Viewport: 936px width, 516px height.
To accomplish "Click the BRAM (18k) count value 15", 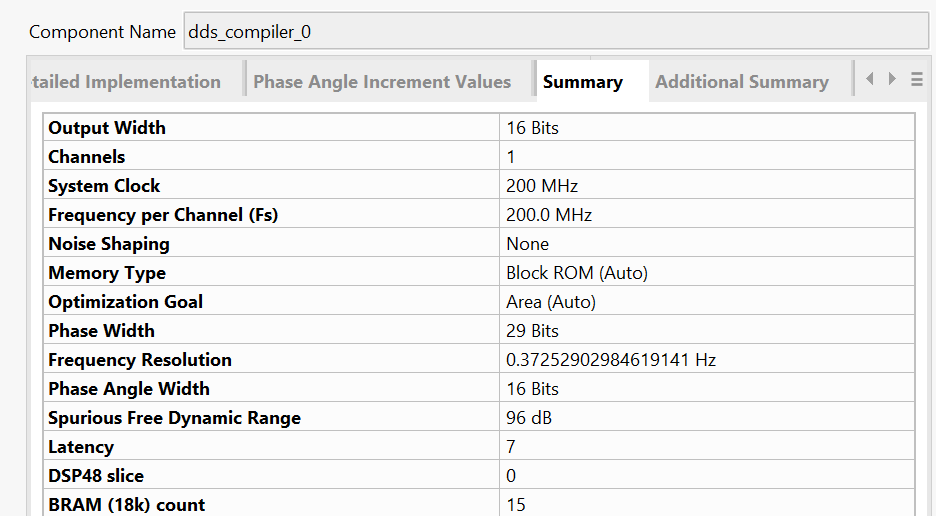I will 516,504.
